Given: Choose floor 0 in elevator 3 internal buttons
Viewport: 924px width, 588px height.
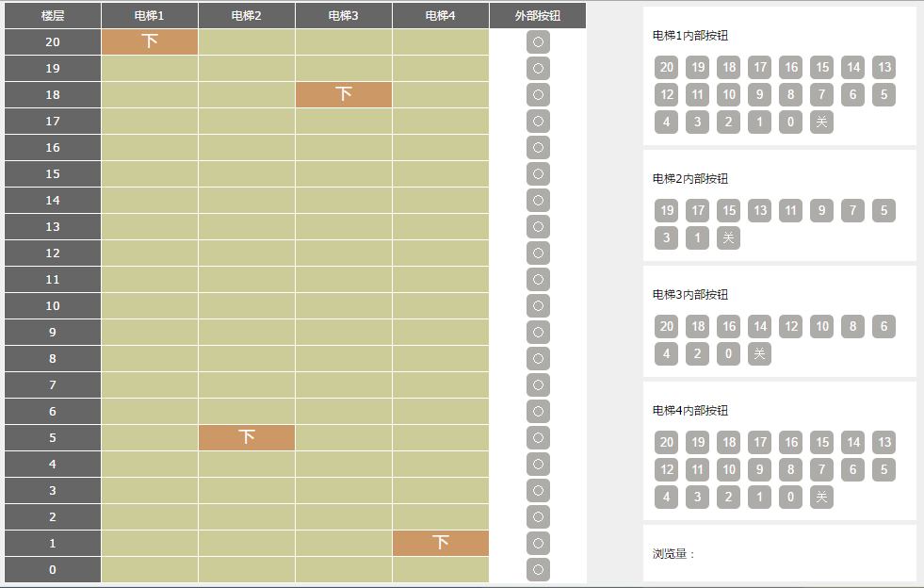Looking at the screenshot, I should 728,354.
